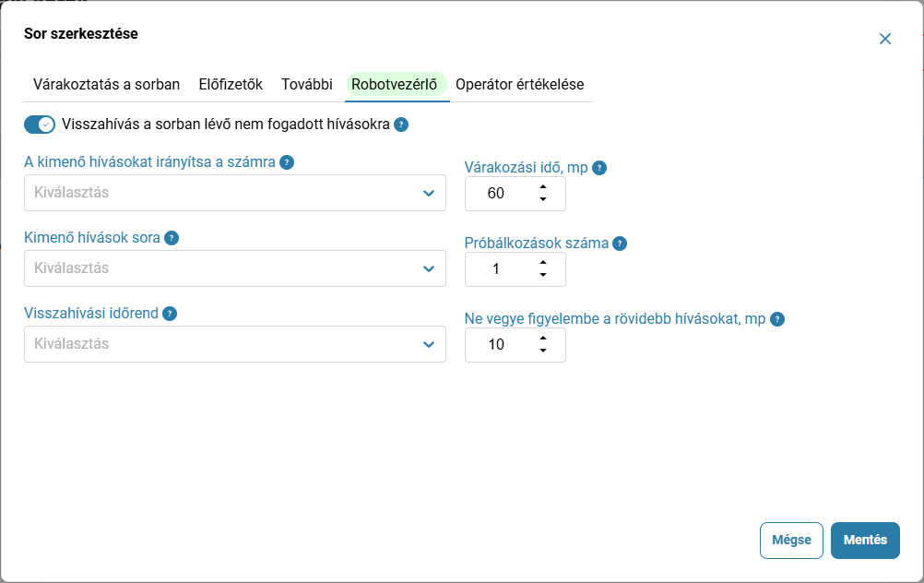
Task: Open the Előfizetők tab
Action: (231, 84)
